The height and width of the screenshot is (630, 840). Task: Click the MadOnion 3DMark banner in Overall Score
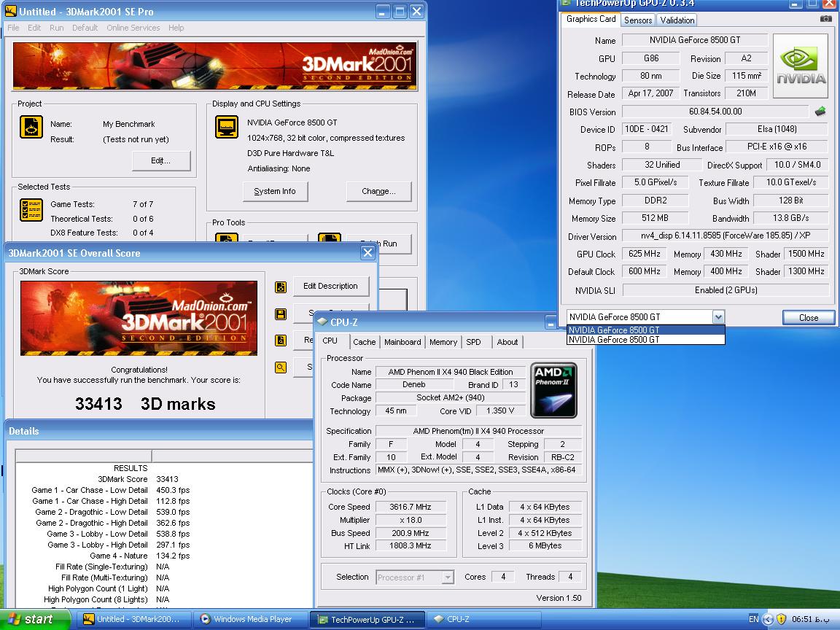point(139,318)
